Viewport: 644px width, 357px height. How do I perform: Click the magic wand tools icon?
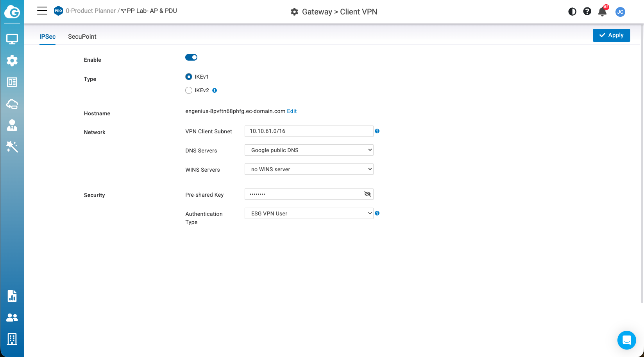12,147
